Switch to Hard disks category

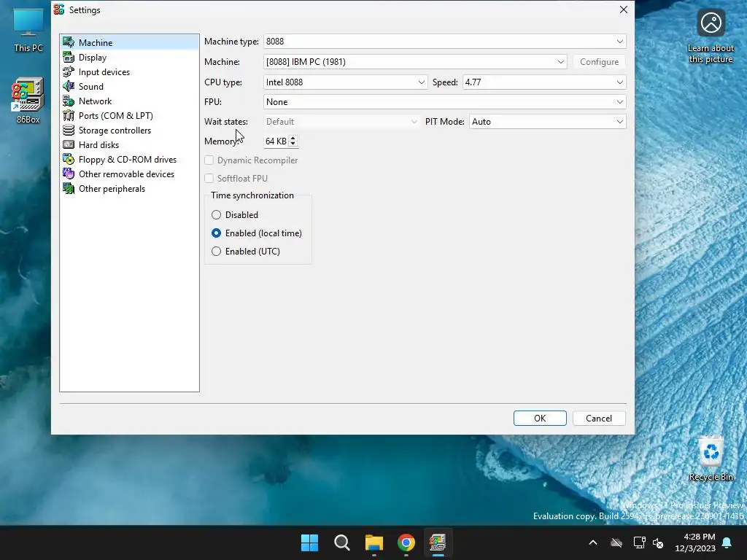pos(129,145)
